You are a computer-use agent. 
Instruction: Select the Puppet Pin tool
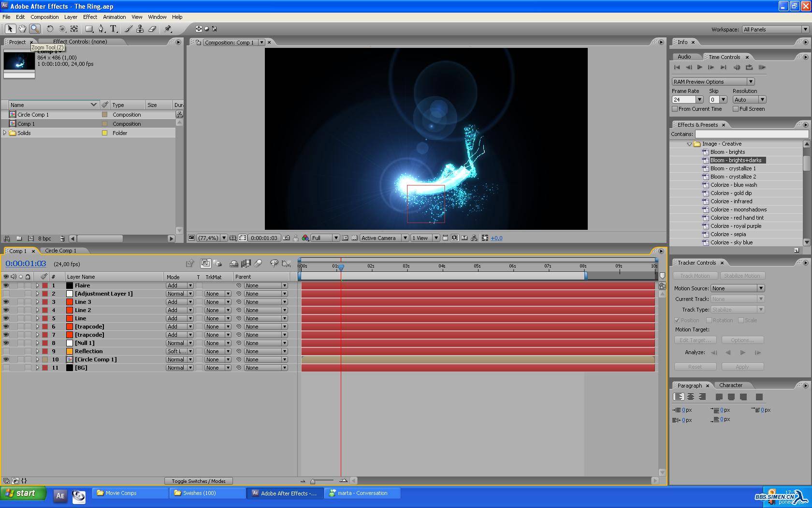pos(168,29)
